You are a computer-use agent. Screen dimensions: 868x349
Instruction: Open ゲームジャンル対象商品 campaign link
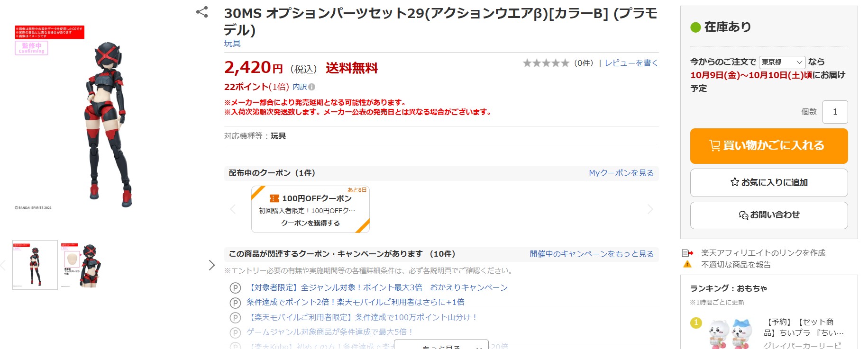coord(329,332)
